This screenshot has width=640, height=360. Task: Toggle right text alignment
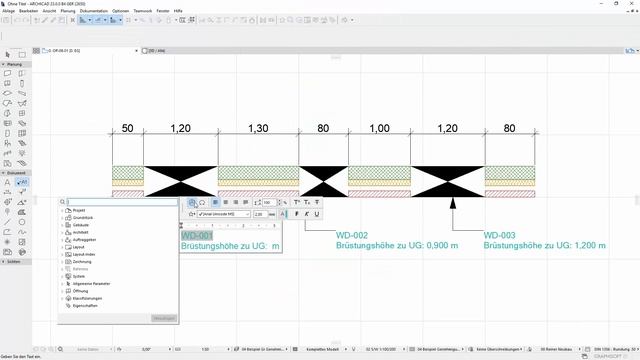click(x=236, y=202)
